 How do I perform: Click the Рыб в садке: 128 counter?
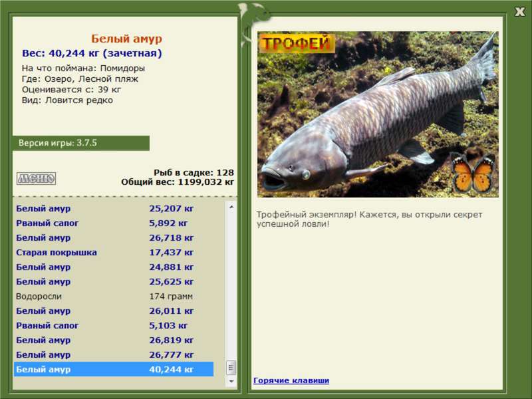tap(194, 172)
